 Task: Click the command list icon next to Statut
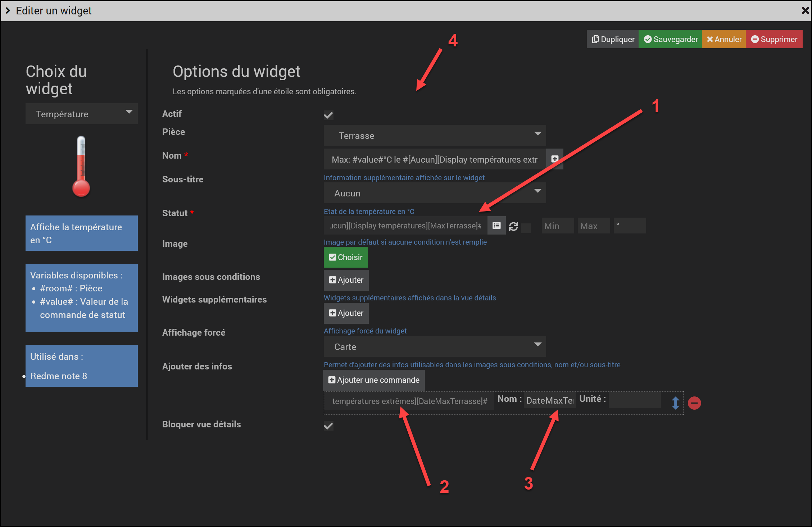496,226
